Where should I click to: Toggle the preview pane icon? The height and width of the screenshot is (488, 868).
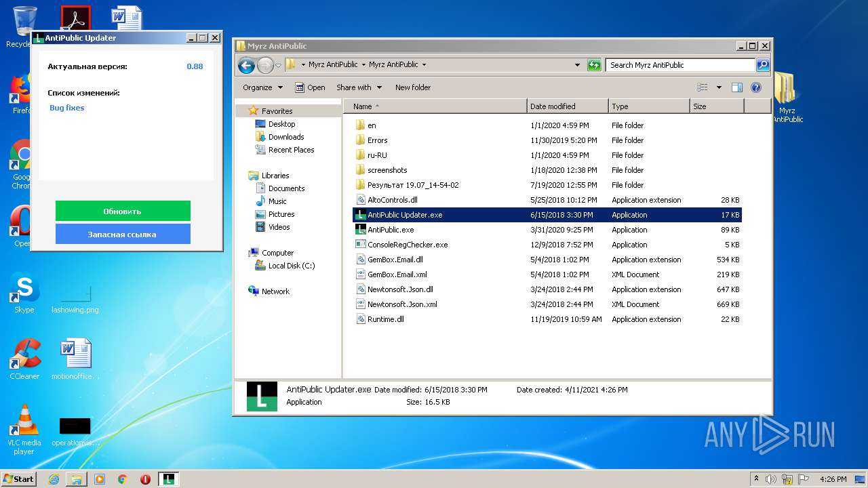pyautogui.click(x=737, y=87)
